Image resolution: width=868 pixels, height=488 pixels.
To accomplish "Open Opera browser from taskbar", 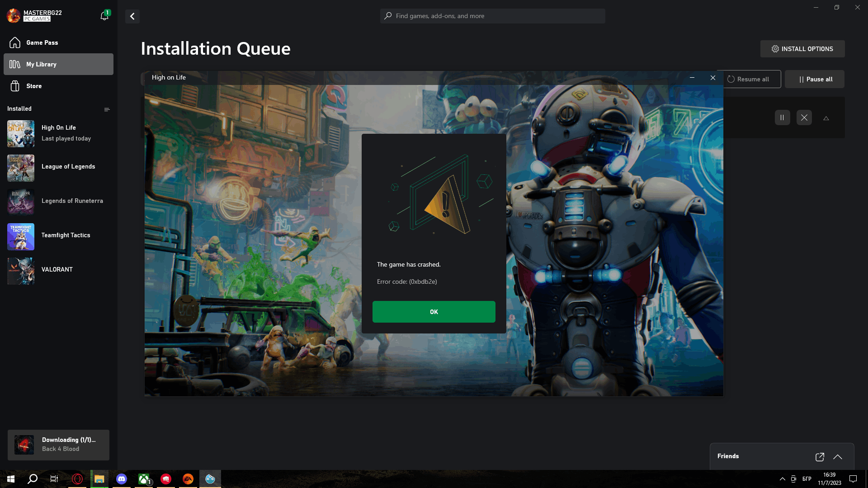I will click(x=77, y=479).
